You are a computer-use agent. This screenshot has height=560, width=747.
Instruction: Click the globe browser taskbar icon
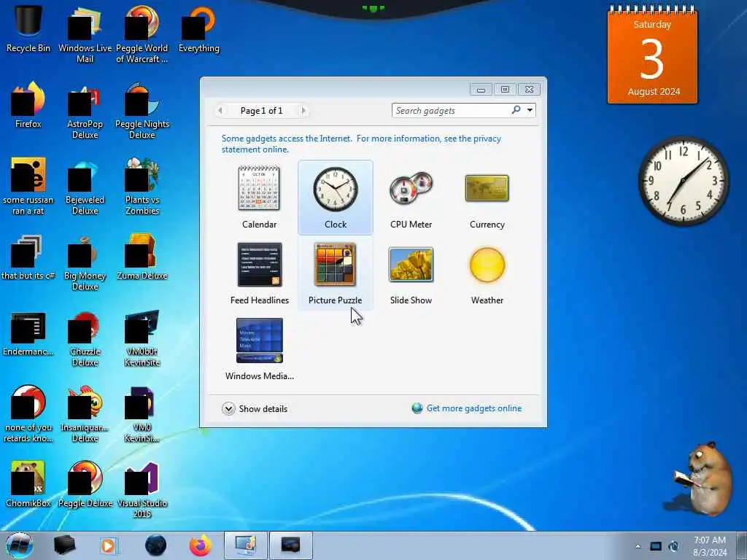click(x=155, y=545)
